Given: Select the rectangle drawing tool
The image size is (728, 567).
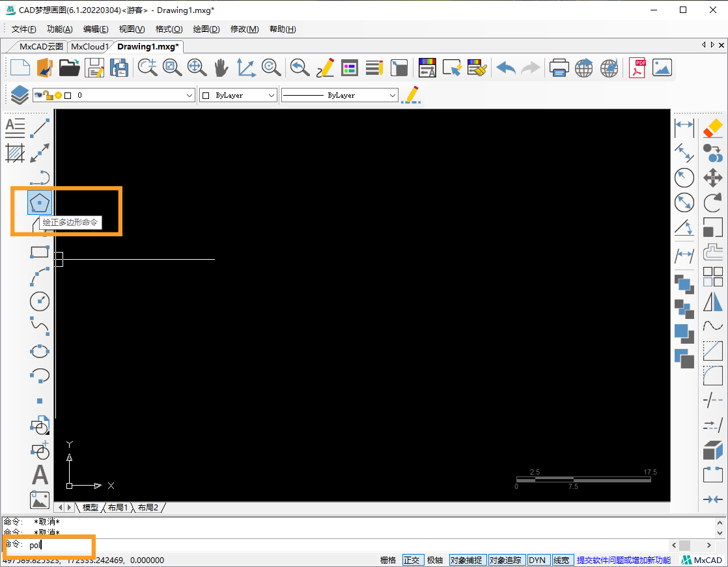Looking at the screenshot, I should click(40, 252).
